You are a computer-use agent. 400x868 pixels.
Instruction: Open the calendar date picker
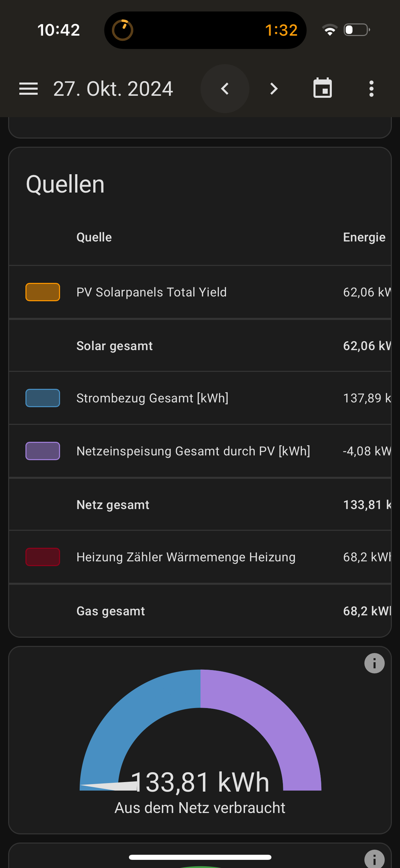pyautogui.click(x=322, y=88)
